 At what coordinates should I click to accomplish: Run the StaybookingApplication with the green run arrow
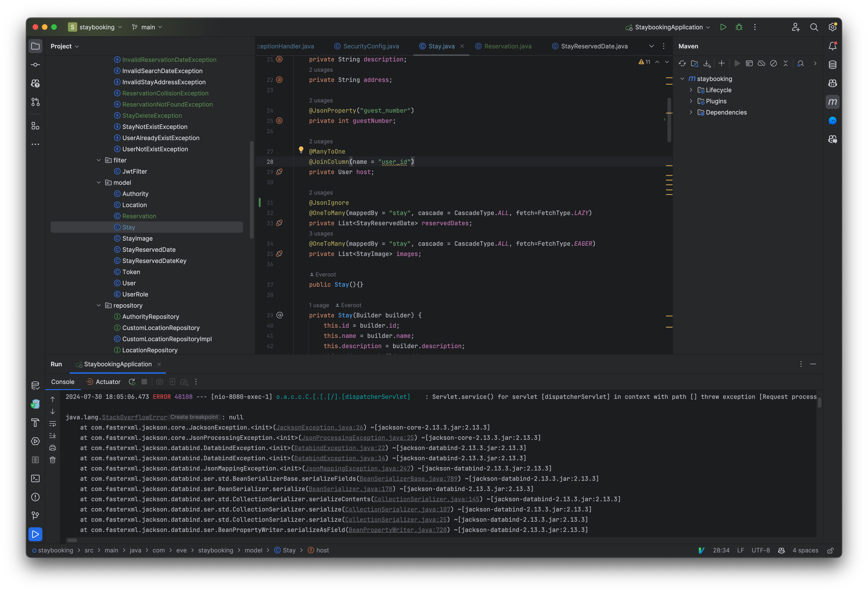point(723,27)
